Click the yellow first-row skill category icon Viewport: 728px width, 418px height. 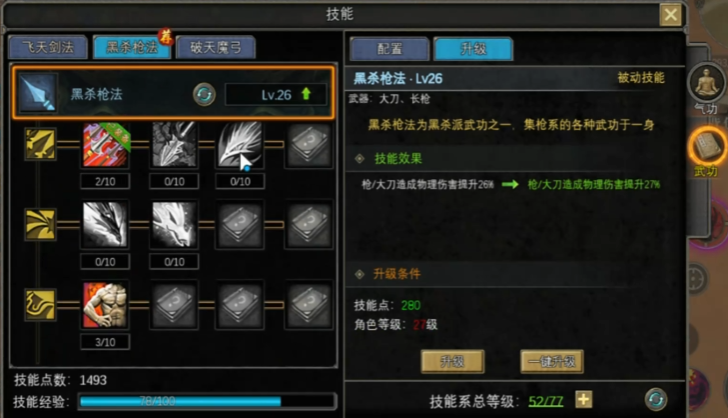(x=40, y=144)
